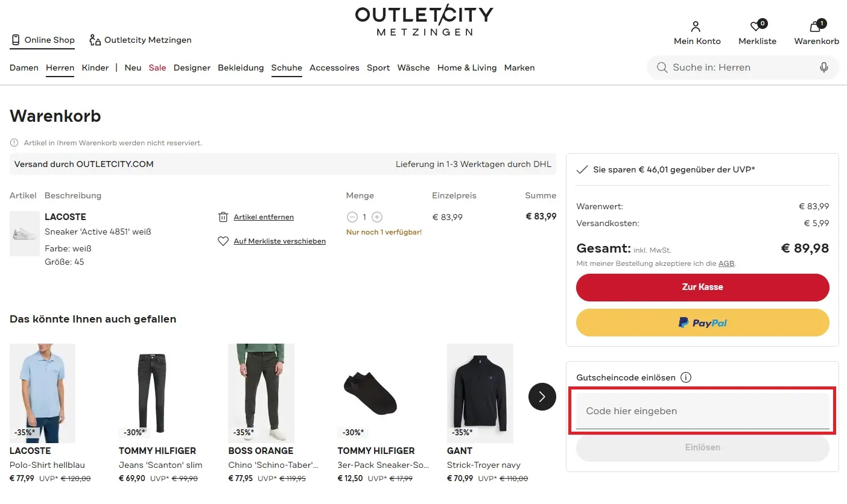Open Mein Konto via the person icon

click(696, 27)
